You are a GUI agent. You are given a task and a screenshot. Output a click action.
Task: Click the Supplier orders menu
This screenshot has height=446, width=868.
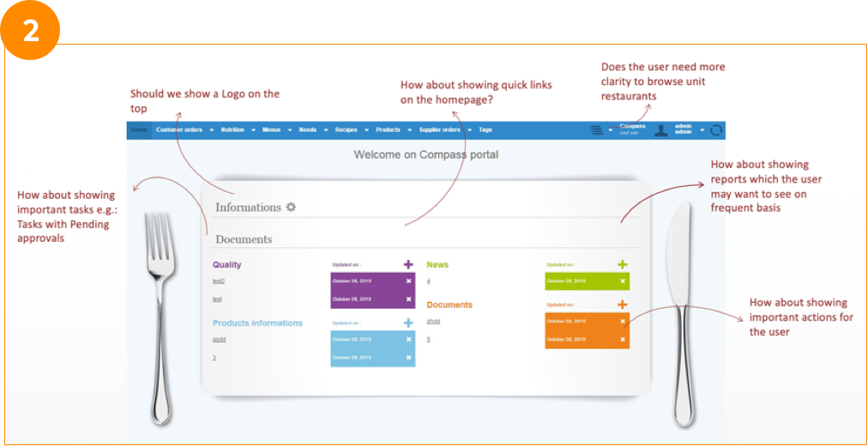pos(439,130)
